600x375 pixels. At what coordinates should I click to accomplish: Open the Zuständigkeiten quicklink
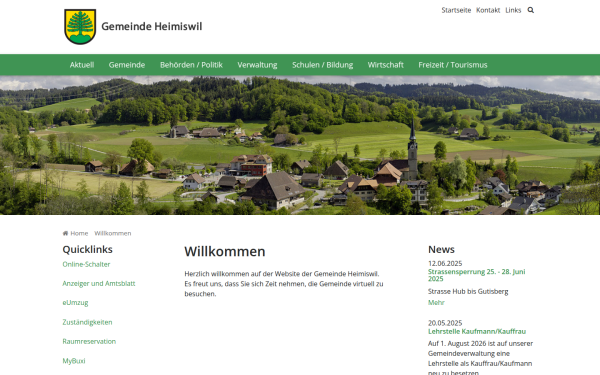tap(87, 322)
